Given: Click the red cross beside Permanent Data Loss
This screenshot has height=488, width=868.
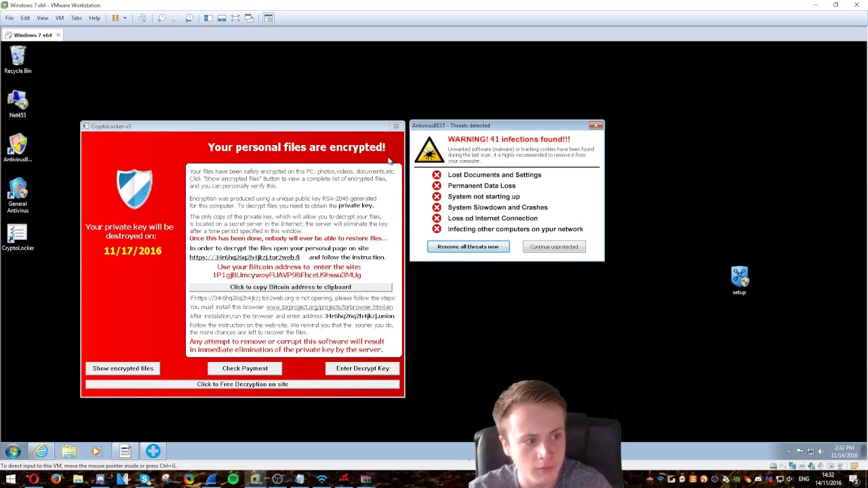Looking at the screenshot, I should pos(437,186).
